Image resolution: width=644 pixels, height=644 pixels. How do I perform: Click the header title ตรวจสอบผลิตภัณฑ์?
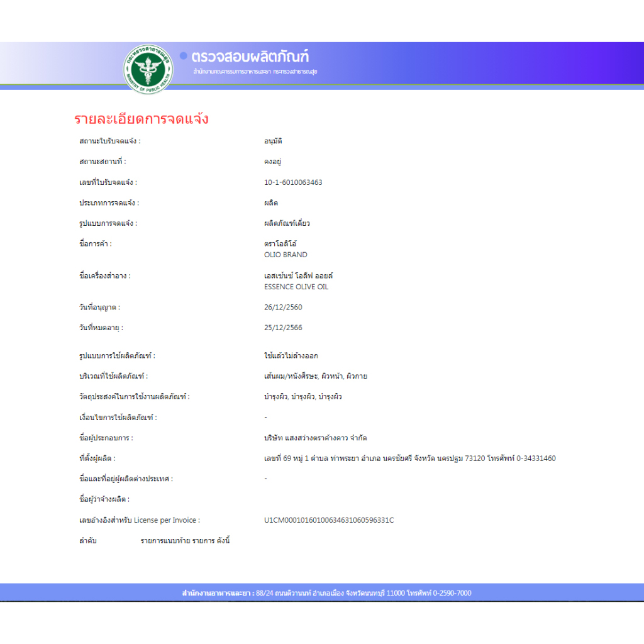click(x=250, y=56)
